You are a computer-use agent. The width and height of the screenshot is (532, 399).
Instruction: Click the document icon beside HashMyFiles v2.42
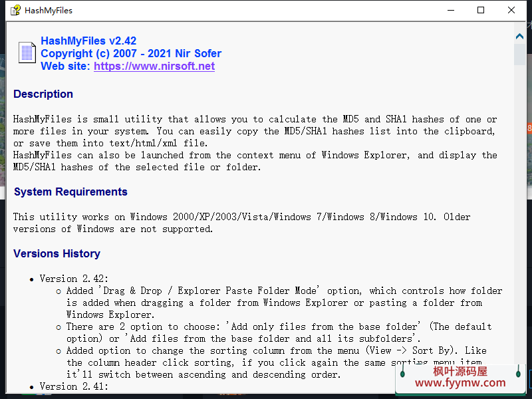coord(27,53)
